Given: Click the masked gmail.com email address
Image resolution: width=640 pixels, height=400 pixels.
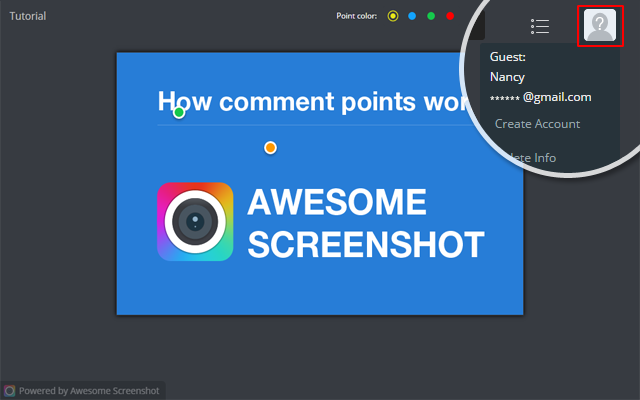Looking at the screenshot, I should [540, 97].
